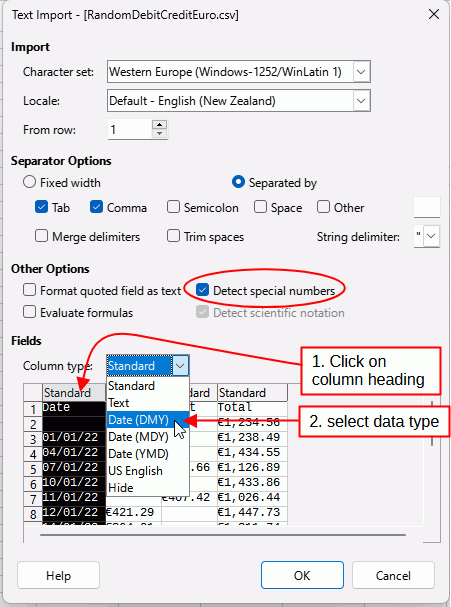Click the From row number field

pyautogui.click(x=130, y=129)
